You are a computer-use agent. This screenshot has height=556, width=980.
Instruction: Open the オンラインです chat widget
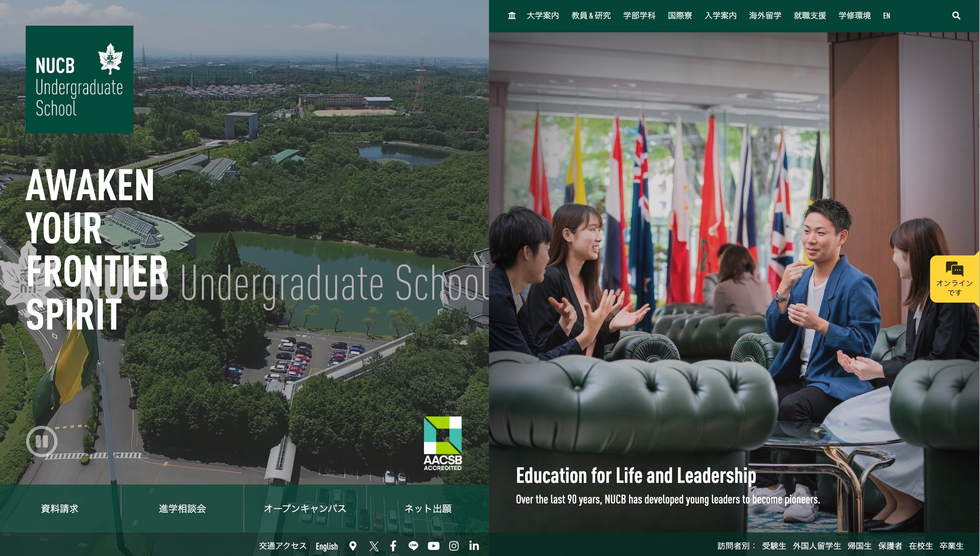(954, 279)
